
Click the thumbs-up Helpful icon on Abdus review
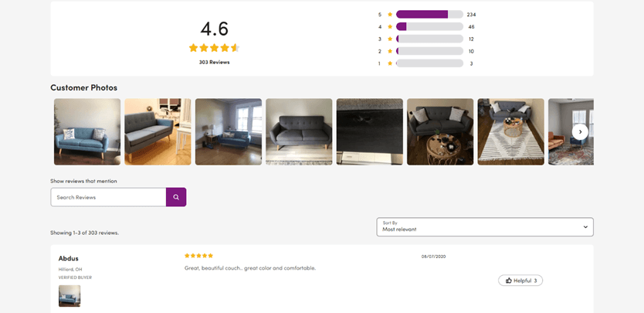point(509,281)
